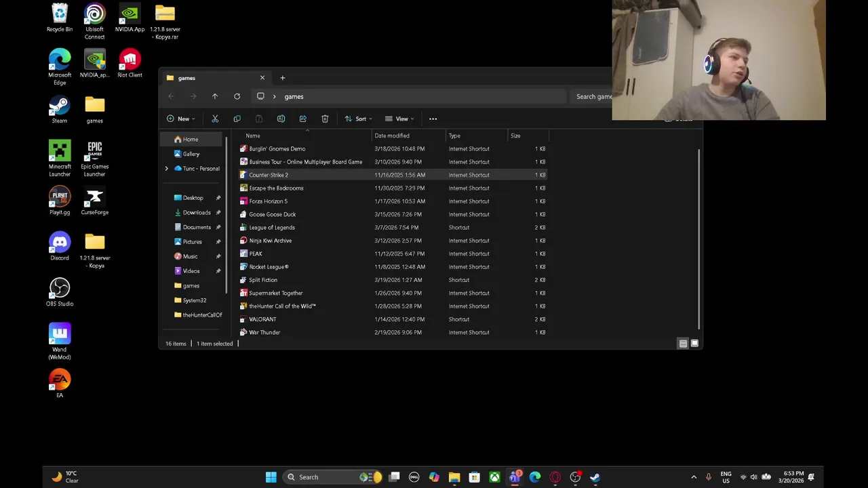Open Gallery in navigation pane
Image resolution: width=868 pixels, height=488 pixels.
pos(191,154)
